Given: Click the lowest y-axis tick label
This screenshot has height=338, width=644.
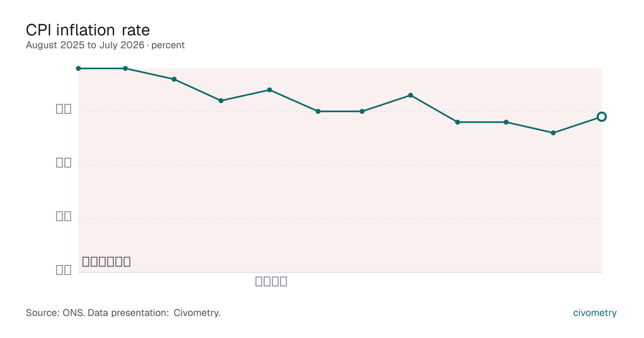Looking at the screenshot, I should [x=64, y=270].
